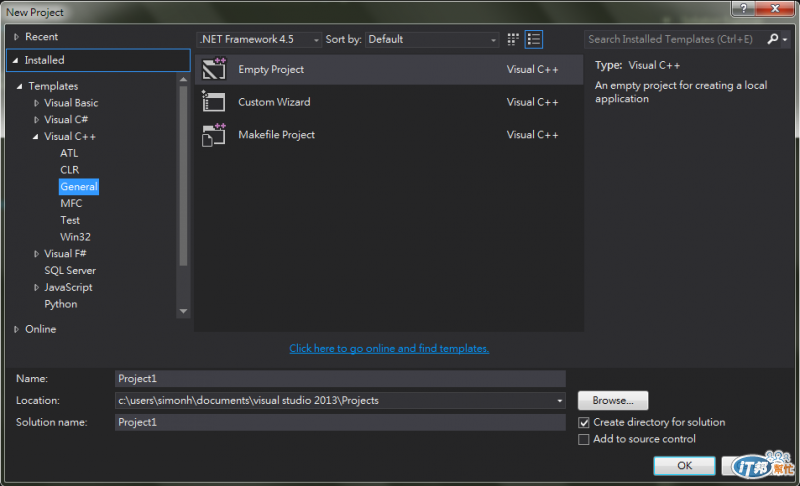Click the template tree scrollbar thumb

[183, 176]
